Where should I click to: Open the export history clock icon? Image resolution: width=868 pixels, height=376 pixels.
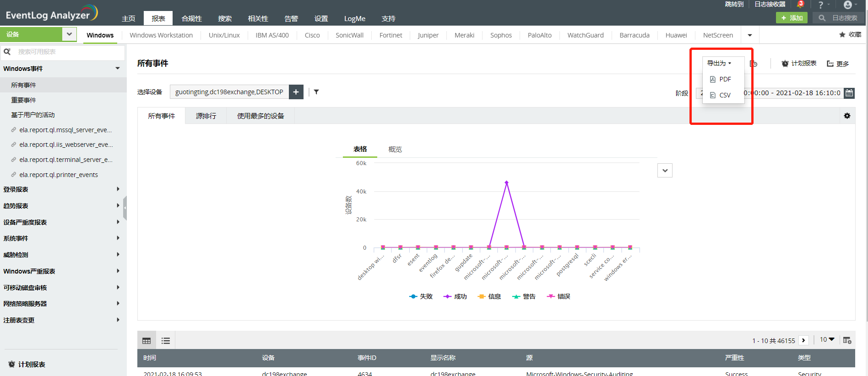click(x=754, y=64)
